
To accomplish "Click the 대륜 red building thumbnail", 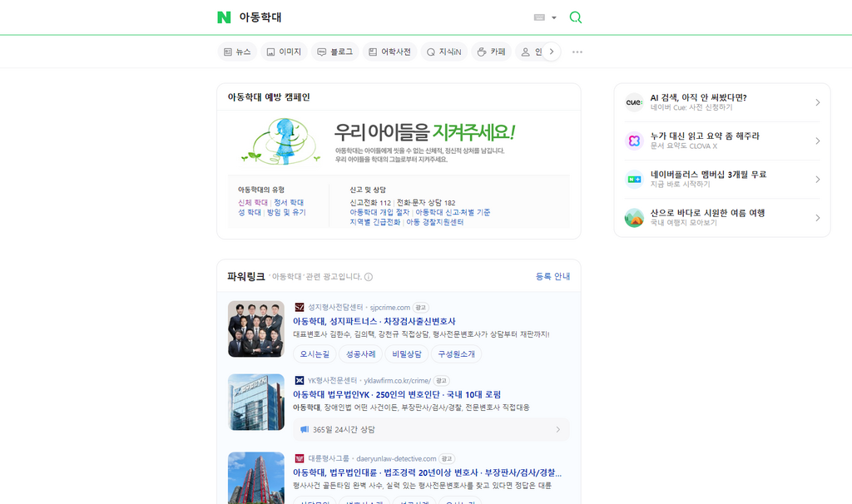I will click(x=256, y=478).
